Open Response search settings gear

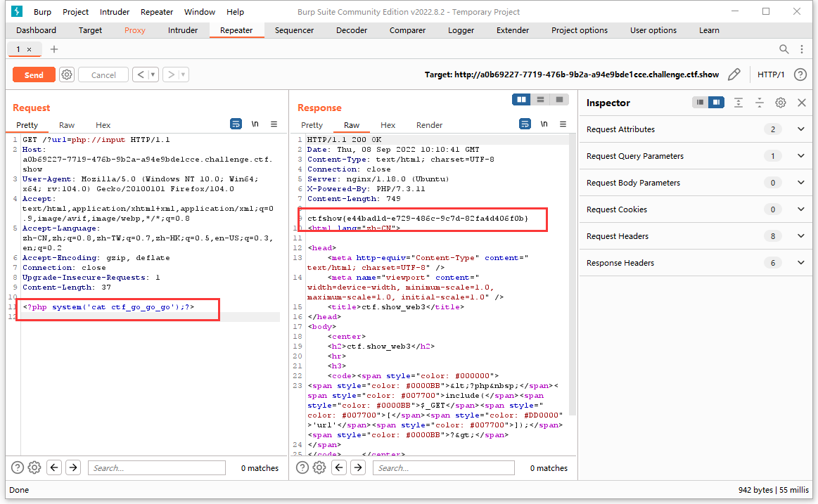click(x=319, y=467)
